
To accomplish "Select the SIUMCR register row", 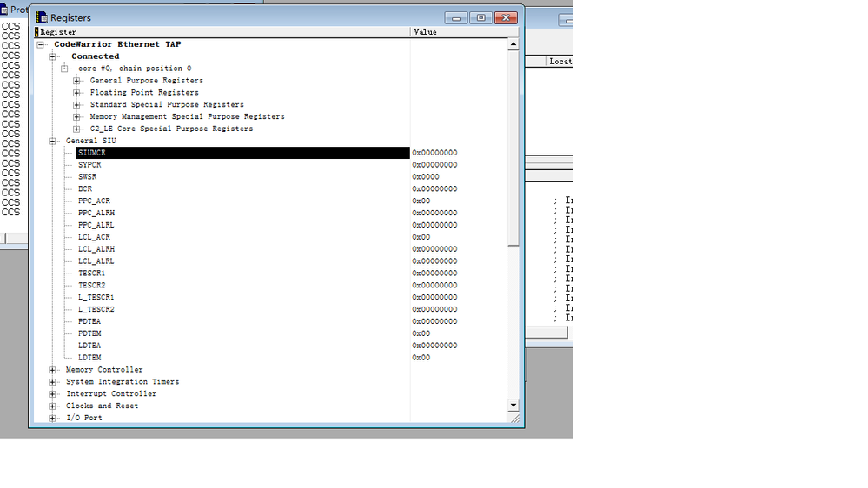I will 243,153.
